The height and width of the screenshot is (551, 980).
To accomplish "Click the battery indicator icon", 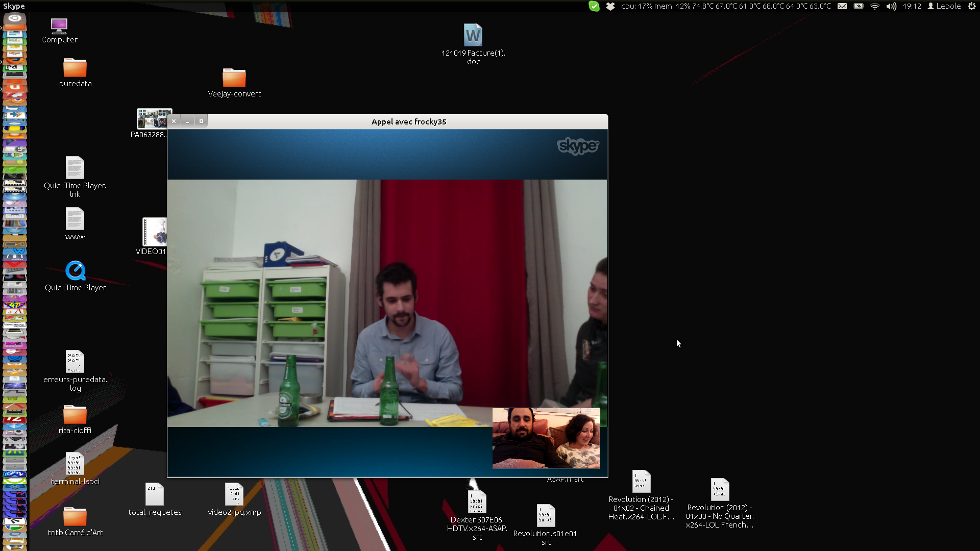I will pyautogui.click(x=859, y=6).
